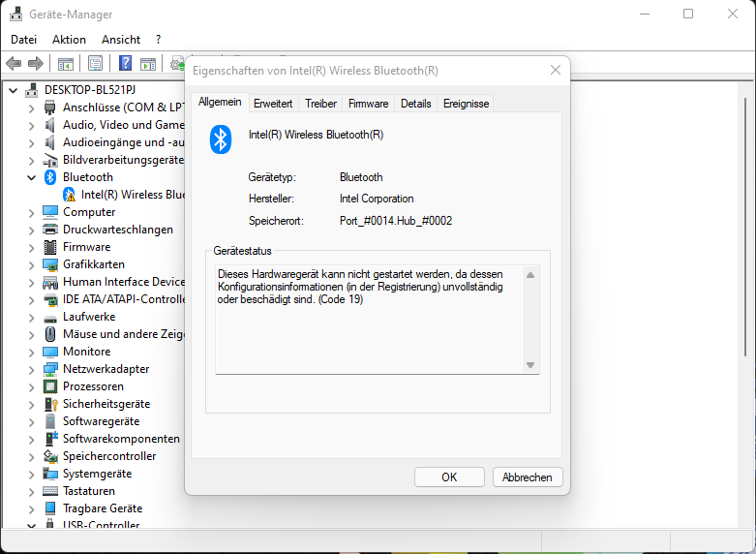The height and width of the screenshot is (554, 756).
Task: Click the Speichercontroller icon
Action: [50, 456]
